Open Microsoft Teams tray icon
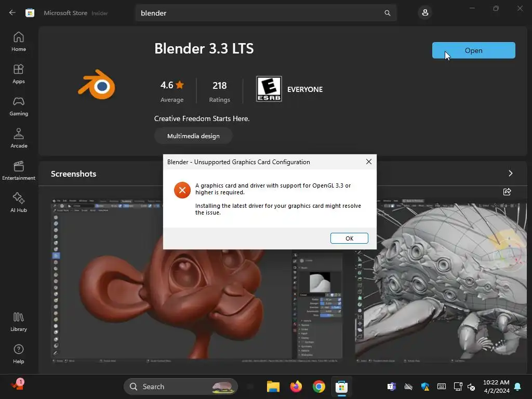532x399 pixels. tap(392, 387)
